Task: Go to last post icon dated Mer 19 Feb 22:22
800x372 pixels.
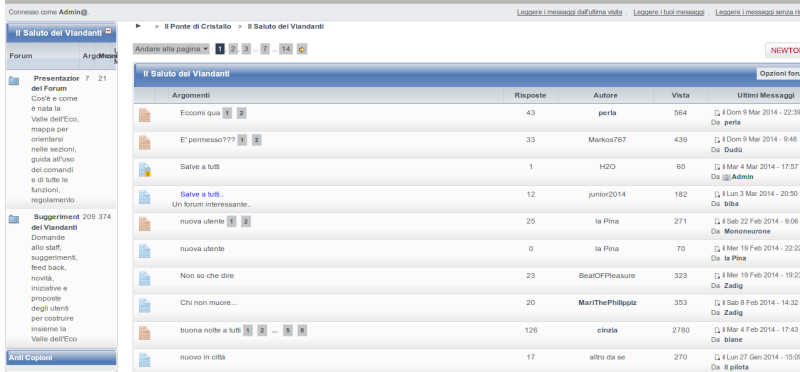Action: (x=717, y=249)
